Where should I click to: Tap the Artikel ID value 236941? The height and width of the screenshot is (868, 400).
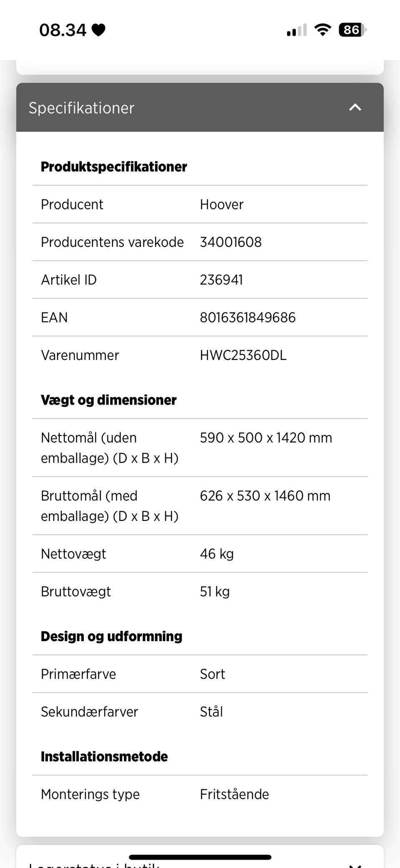[221, 280]
